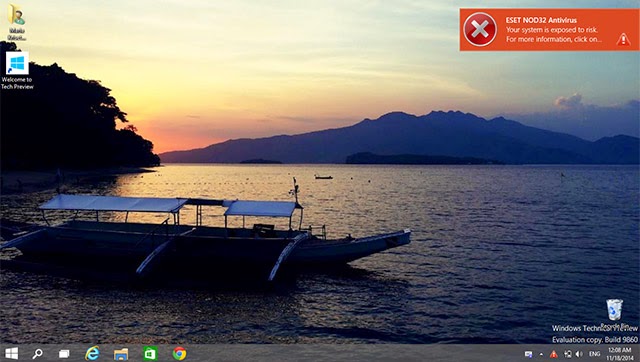Open Task View on the taskbar

tap(64, 354)
